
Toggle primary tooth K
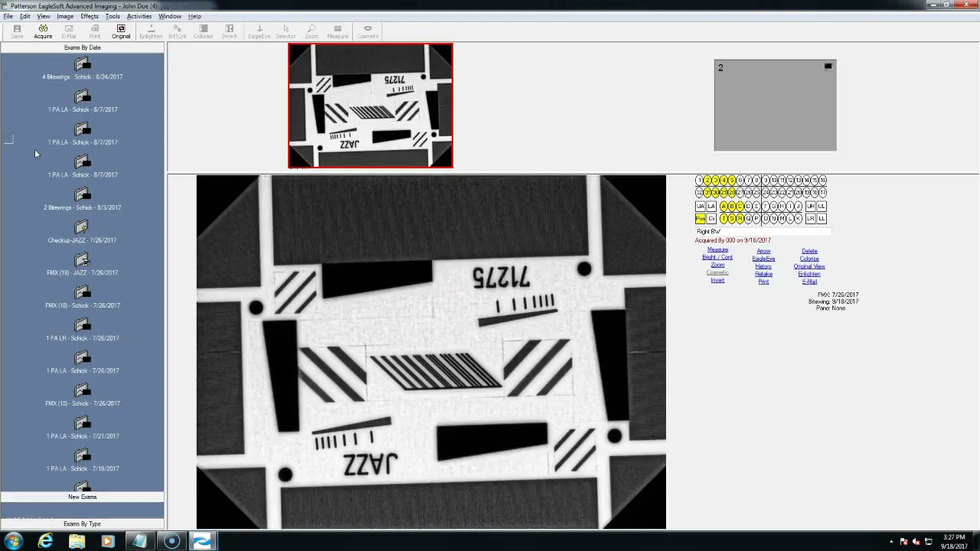798,219
